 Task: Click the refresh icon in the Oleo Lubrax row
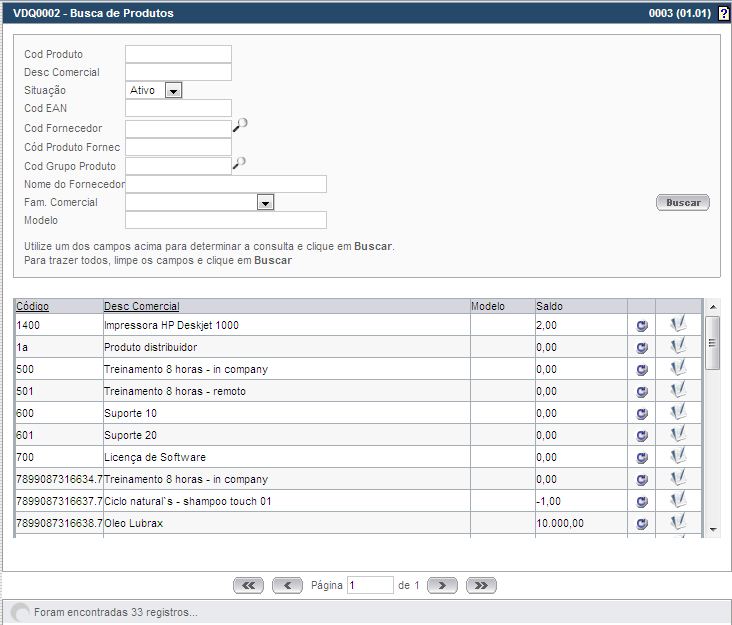pos(641,523)
